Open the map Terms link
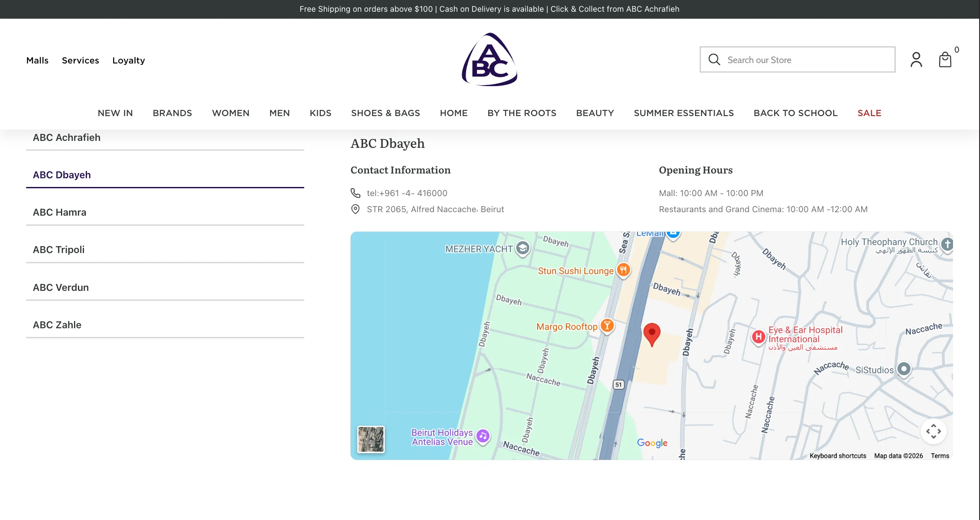Viewport: 980px width, 520px height. tap(940, 456)
